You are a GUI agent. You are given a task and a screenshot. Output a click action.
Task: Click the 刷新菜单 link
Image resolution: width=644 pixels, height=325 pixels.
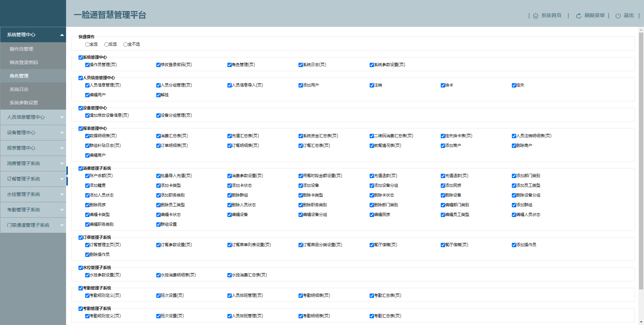(x=594, y=15)
